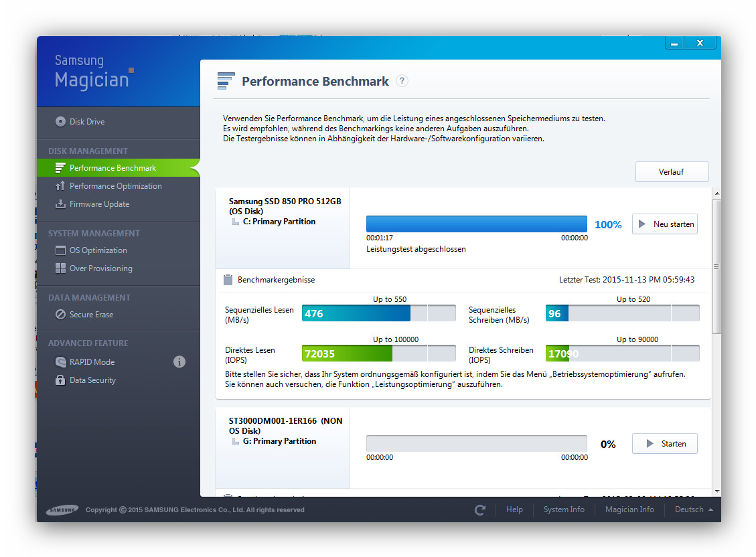The height and width of the screenshot is (557, 756).
Task: Click the ST3000DM001-1ER166 drive label
Action: coord(285,426)
